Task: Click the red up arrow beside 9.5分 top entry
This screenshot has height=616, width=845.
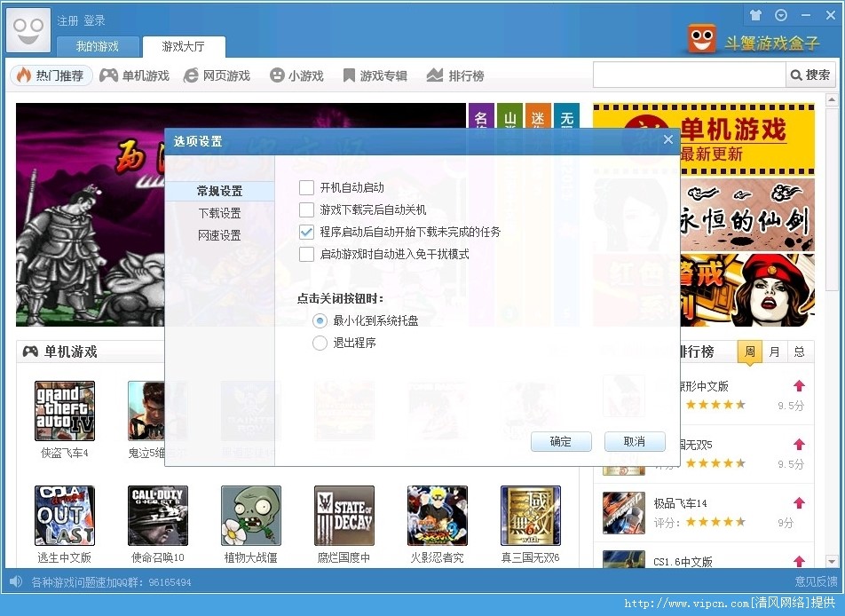Action: [x=799, y=385]
